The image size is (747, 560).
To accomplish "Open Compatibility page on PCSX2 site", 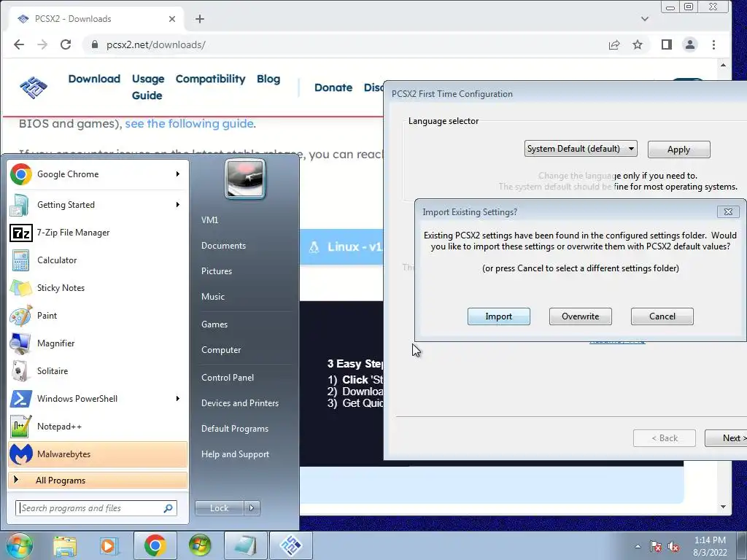I will pyautogui.click(x=210, y=79).
